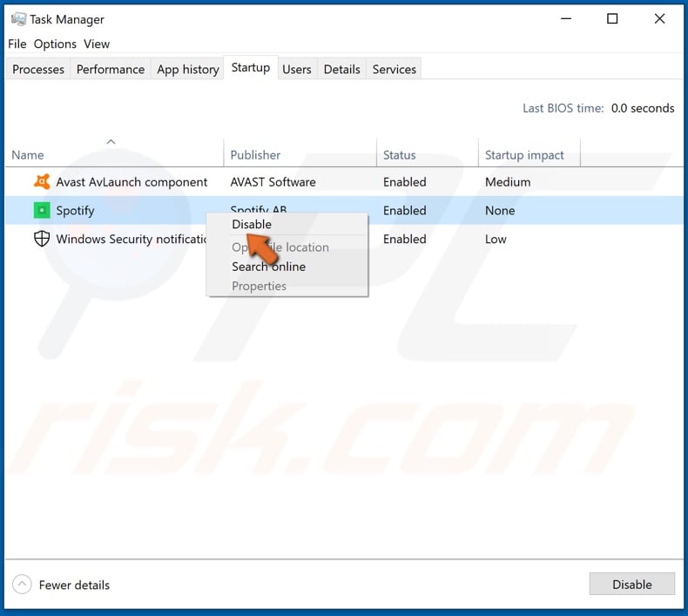Minimize the Task Manager window
The image size is (688, 616).
tap(566, 19)
